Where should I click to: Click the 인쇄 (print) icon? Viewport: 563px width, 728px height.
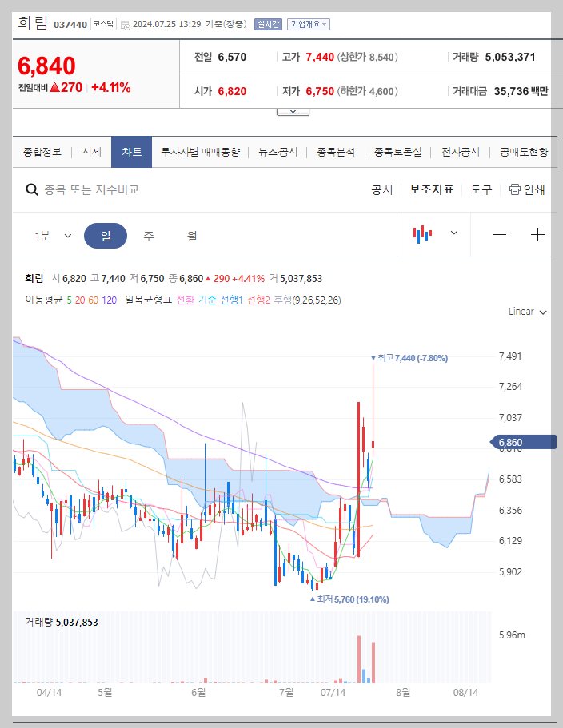[x=516, y=190]
